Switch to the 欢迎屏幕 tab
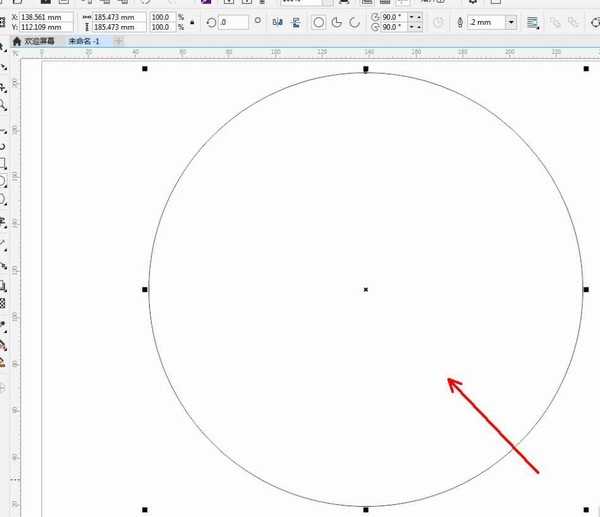The width and height of the screenshot is (600, 517). (37, 42)
